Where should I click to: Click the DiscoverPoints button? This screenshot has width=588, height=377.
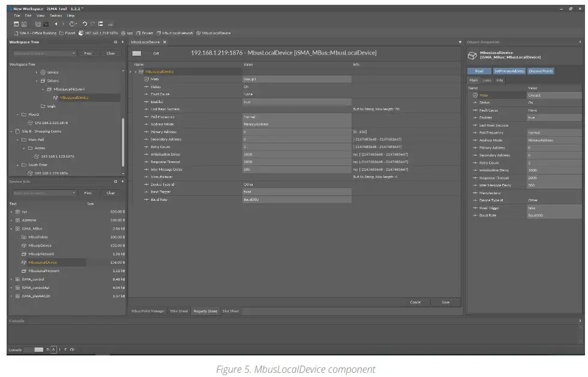point(541,71)
